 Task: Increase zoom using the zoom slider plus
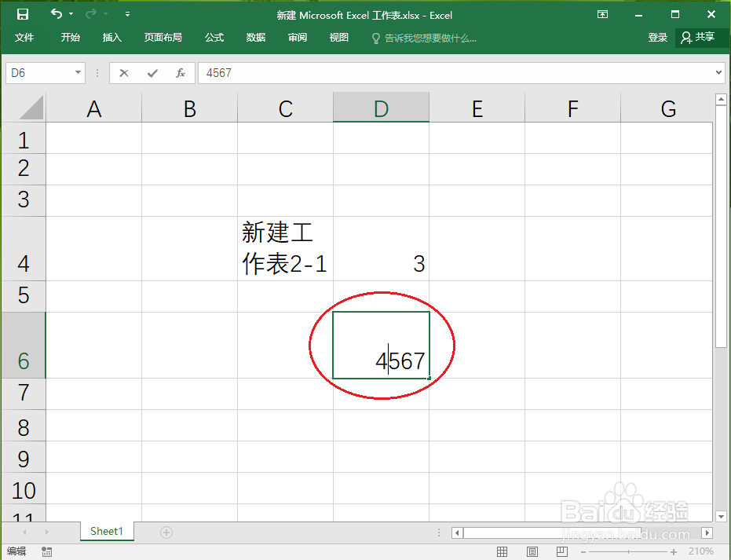(674, 551)
